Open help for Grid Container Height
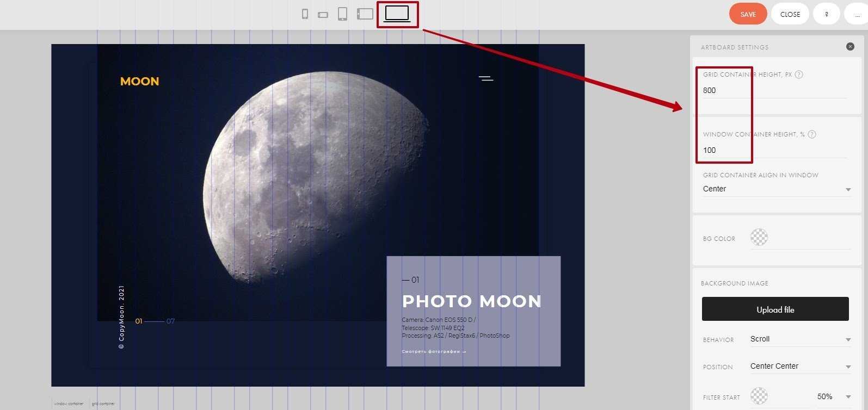 click(799, 74)
